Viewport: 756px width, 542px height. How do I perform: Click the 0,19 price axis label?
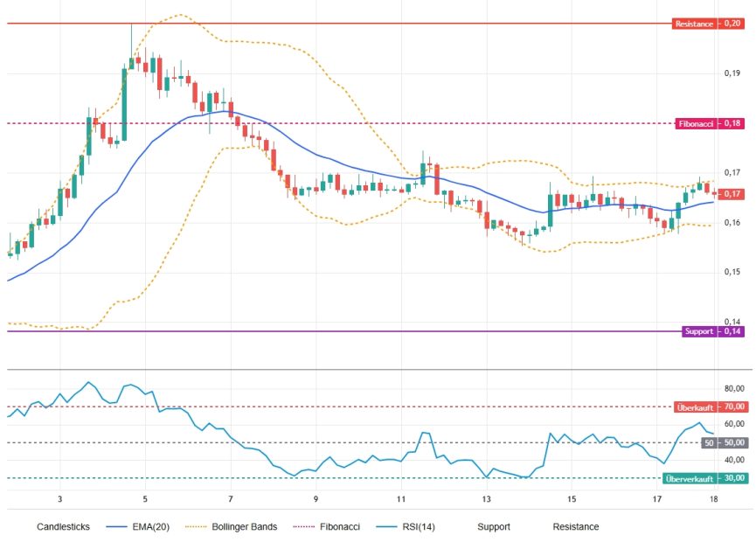tap(732, 73)
